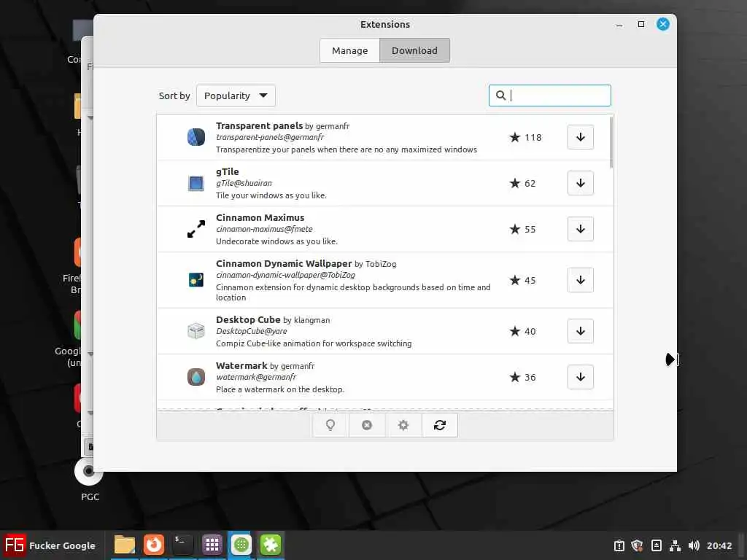Download the gTile extension
Image resolution: width=747 pixels, height=560 pixels.
pyautogui.click(x=580, y=183)
